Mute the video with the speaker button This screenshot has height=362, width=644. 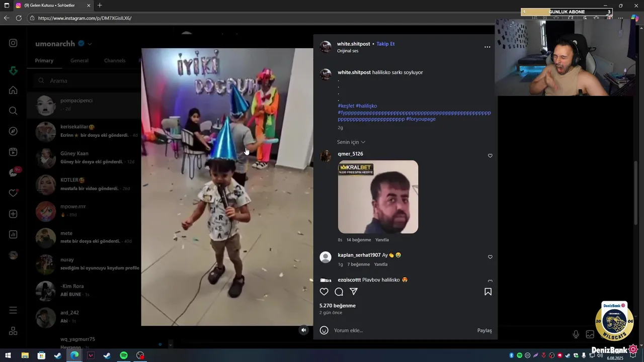tap(303, 330)
